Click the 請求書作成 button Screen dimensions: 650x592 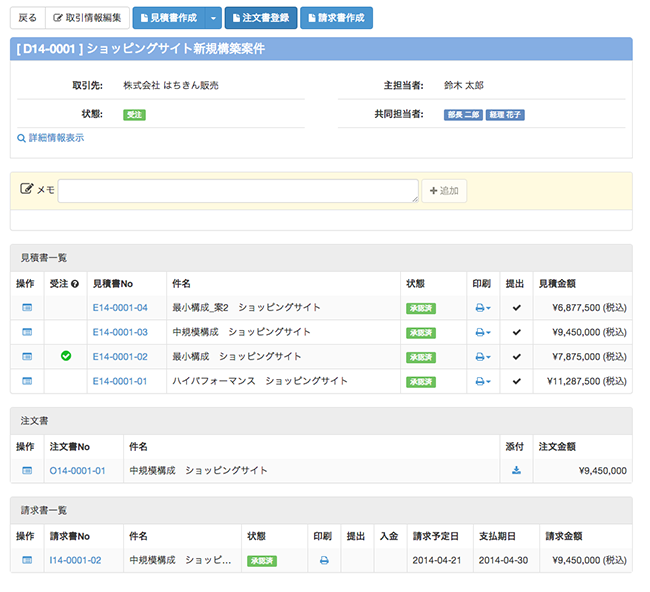point(336,18)
